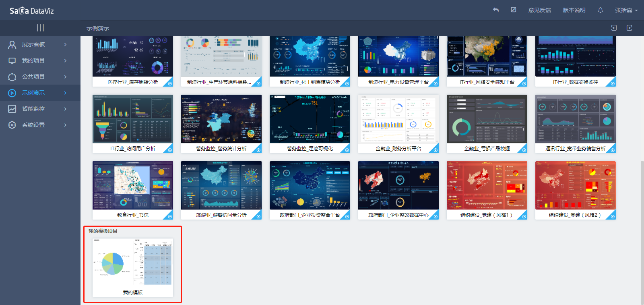Click the import icon in the 示例演示 bar

(x=614, y=28)
